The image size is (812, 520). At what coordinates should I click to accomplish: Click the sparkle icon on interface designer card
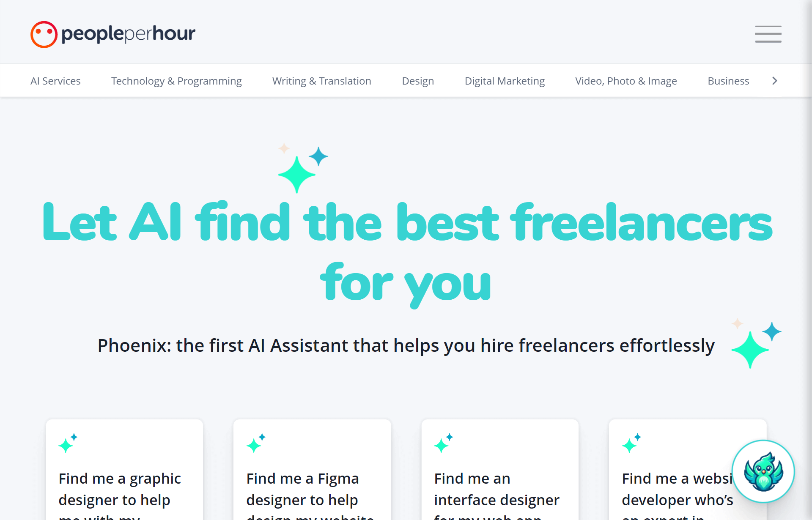[x=444, y=443]
